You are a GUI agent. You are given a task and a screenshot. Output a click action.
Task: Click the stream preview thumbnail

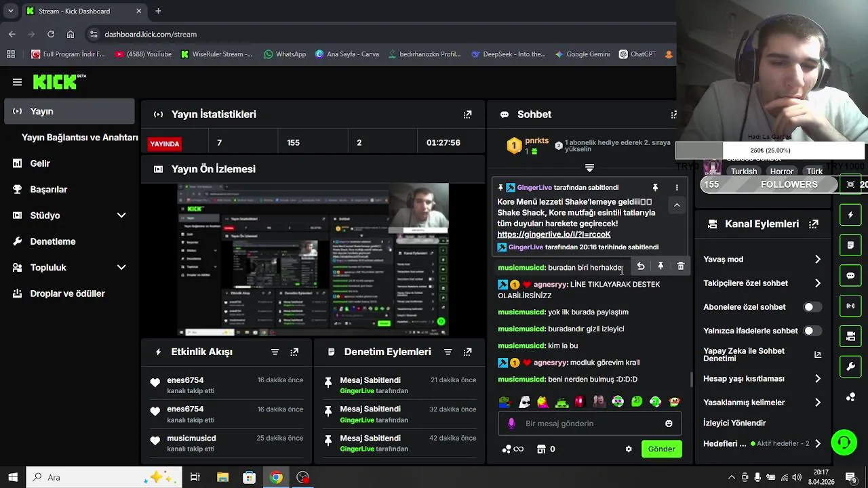click(x=313, y=260)
